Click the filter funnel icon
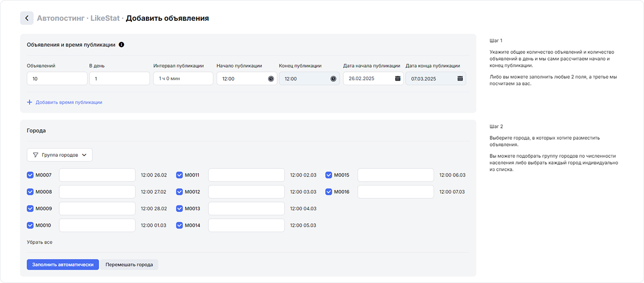The image size is (644, 283). pos(35,155)
